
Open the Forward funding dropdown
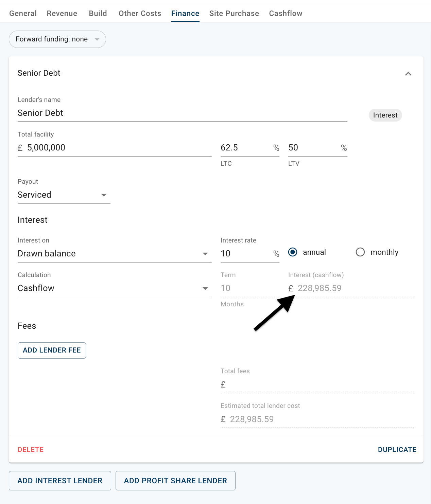[57, 39]
